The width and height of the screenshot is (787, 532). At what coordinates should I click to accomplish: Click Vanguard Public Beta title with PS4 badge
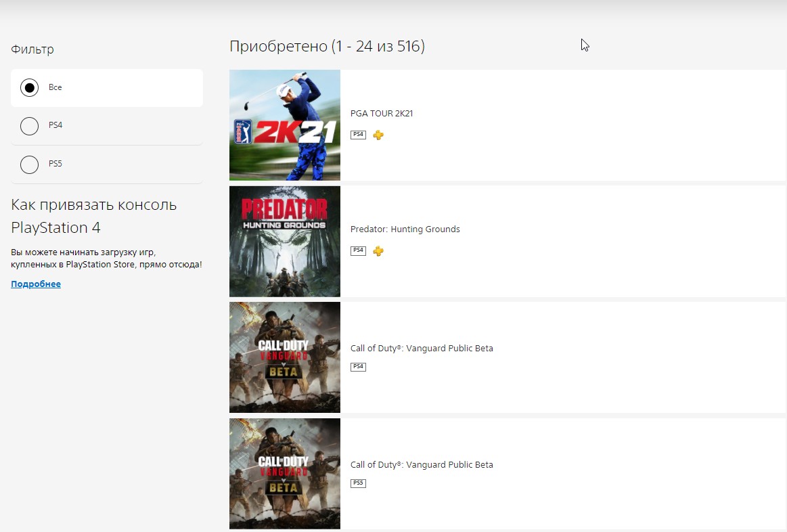pos(422,349)
